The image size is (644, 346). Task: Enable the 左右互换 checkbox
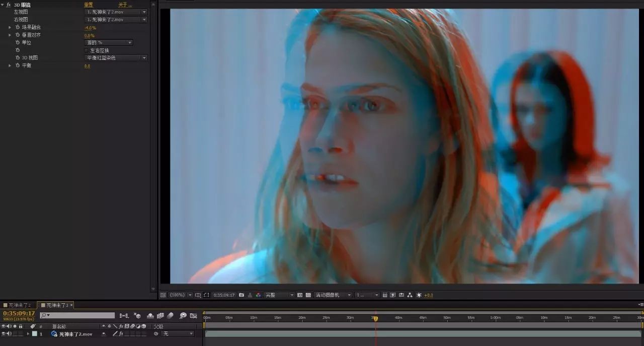point(86,50)
